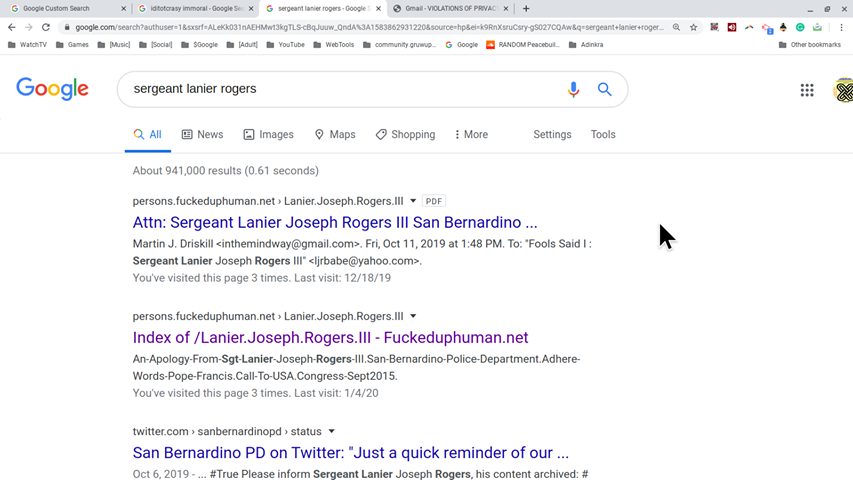This screenshot has width=853, height=480.
Task: Open 'Index of /Lanier.Joseph.Rogers.III' result
Action: click(x=330, y=337)
